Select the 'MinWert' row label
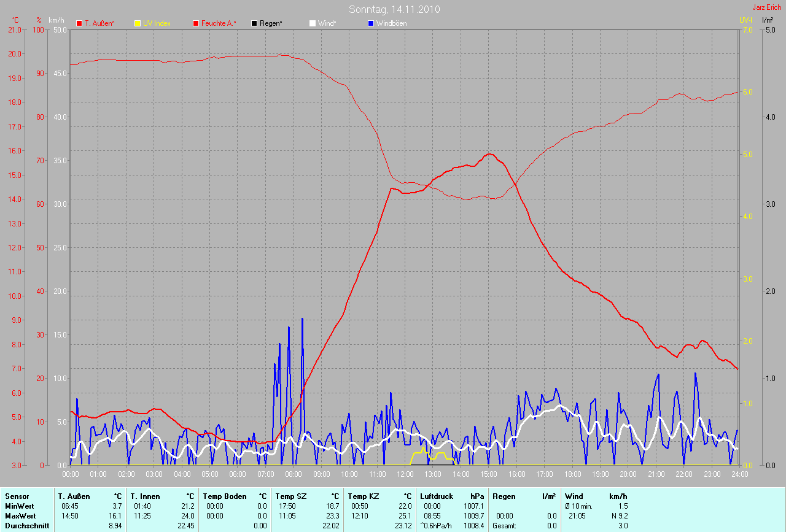Screen dimensions: 786x532 click(x=19, y=506)
